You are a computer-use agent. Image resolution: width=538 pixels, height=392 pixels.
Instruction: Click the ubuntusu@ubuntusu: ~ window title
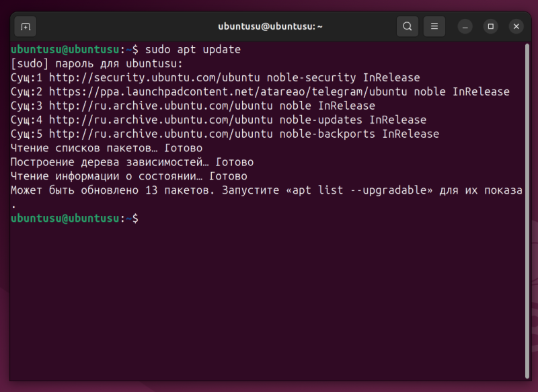tap(270, 27)
